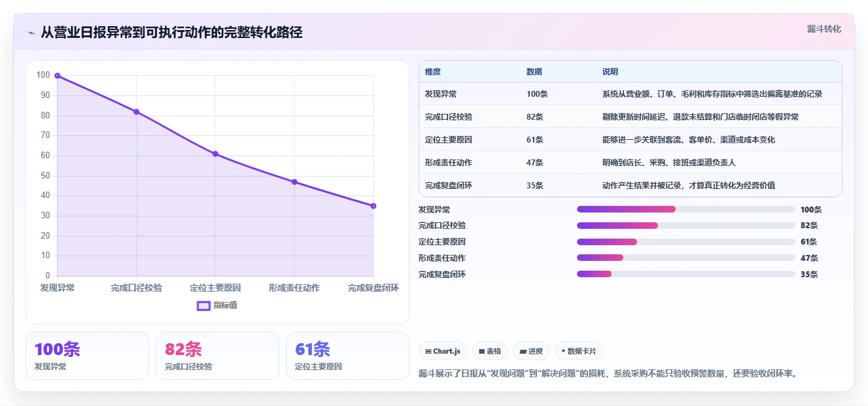
Task: Click the 数据 table column header
Action: coord(534,72)
